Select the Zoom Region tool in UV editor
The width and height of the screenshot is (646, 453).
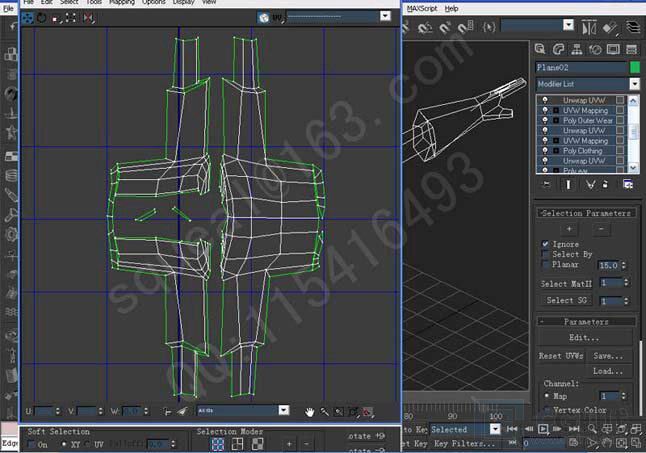pos(339,411)
